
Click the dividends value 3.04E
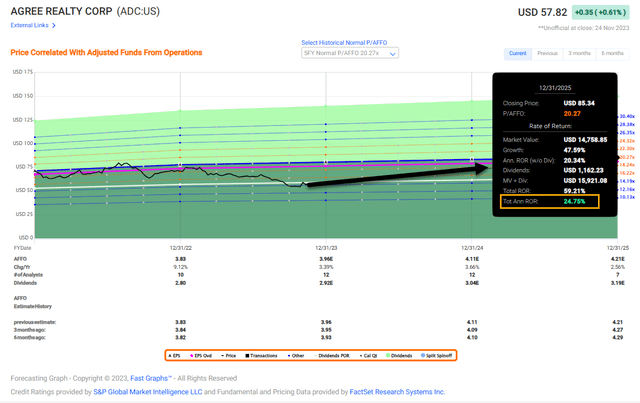coord(472,283)
